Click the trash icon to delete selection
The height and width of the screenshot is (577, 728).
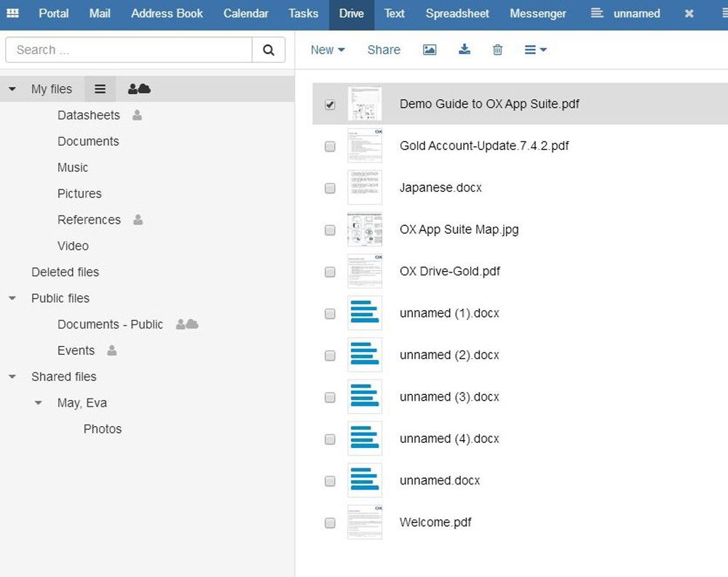(497, 50)
